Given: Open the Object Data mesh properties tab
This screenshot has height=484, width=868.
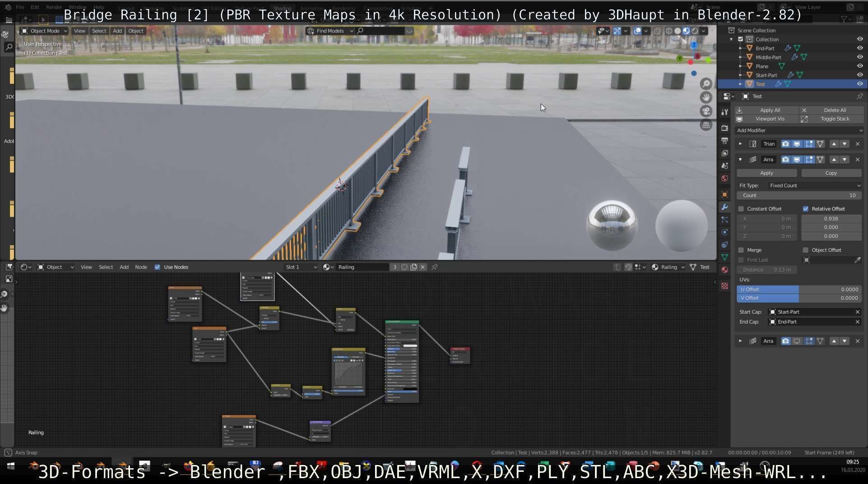Looking at the screenshot, I should tap(724, 257).
